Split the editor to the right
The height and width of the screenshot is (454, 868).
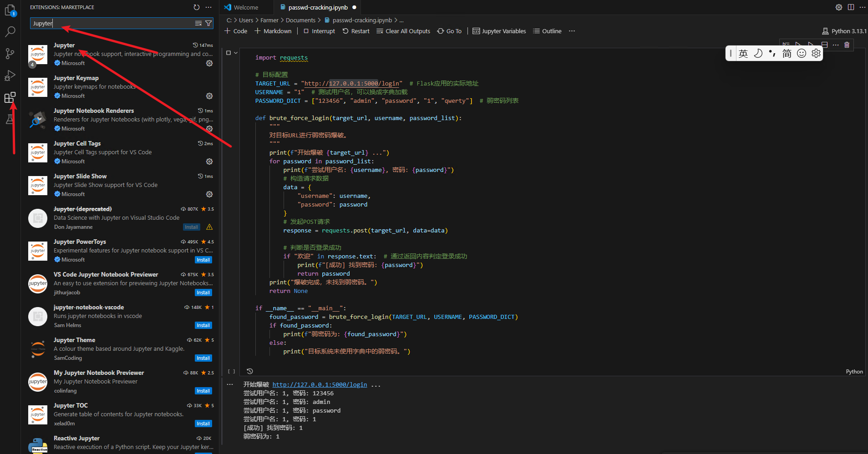coord(851,7)
